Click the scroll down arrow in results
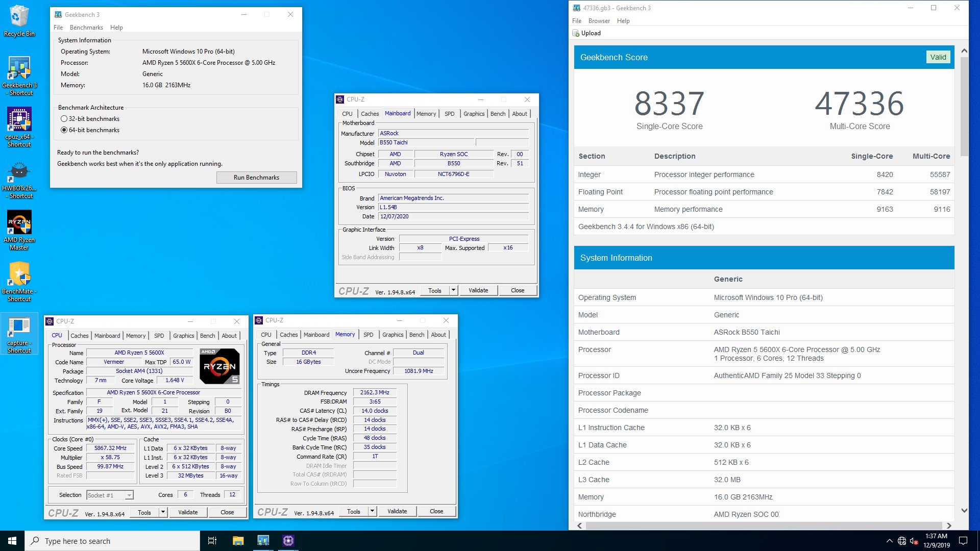The width and height of the screenshot is (980, 551). 964,511
